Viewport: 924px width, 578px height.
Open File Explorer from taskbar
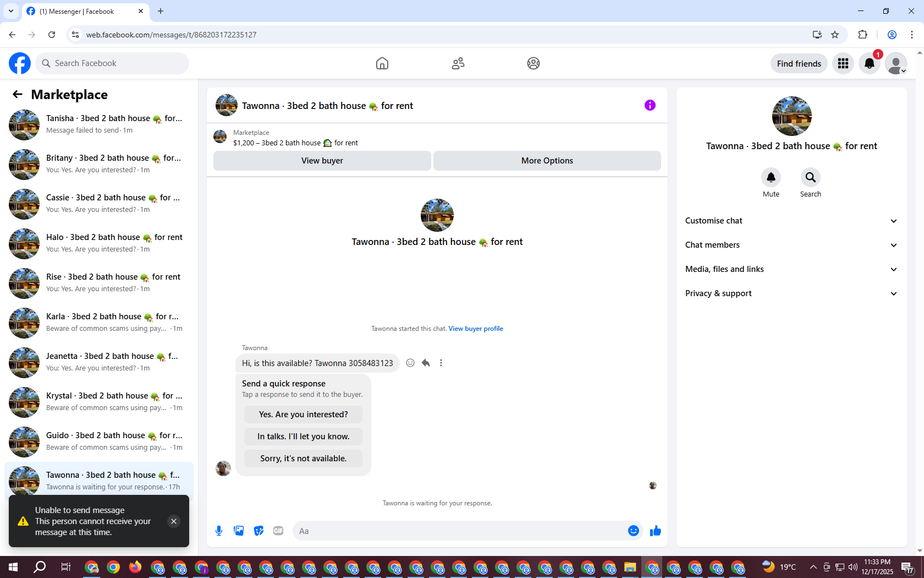click(630, 567)
